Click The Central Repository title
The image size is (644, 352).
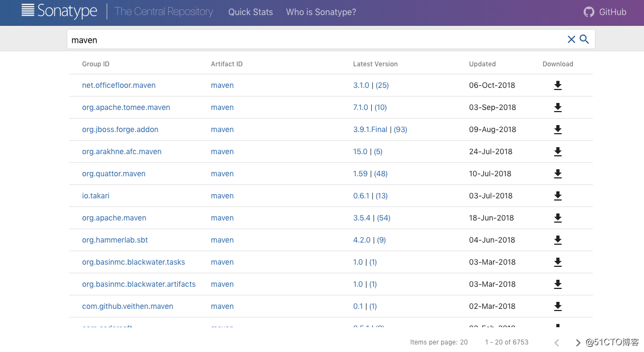[x=164, y=11]
